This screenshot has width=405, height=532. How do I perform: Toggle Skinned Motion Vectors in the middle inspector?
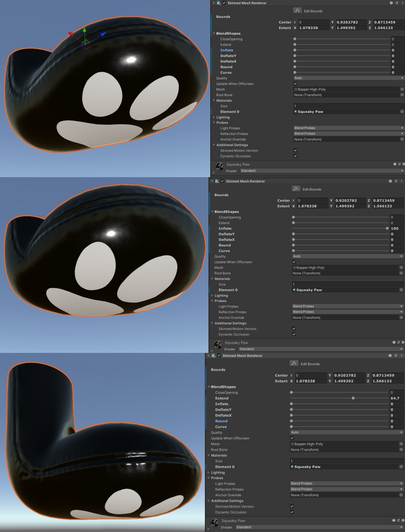coord(294,329)
